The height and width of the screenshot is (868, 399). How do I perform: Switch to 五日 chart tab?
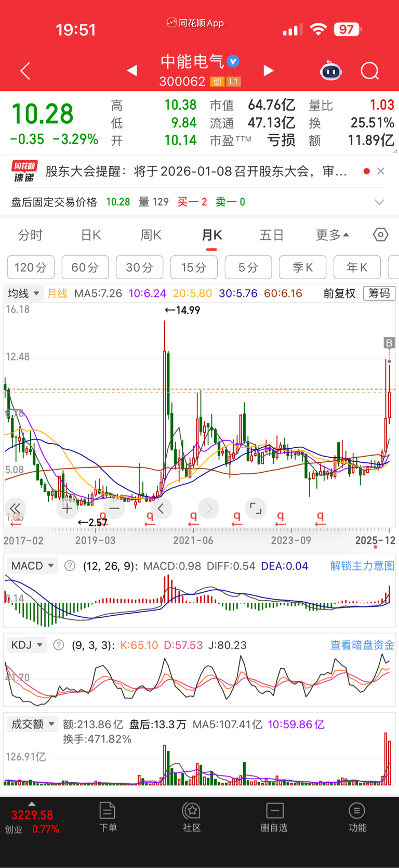(x=272, y=235)
